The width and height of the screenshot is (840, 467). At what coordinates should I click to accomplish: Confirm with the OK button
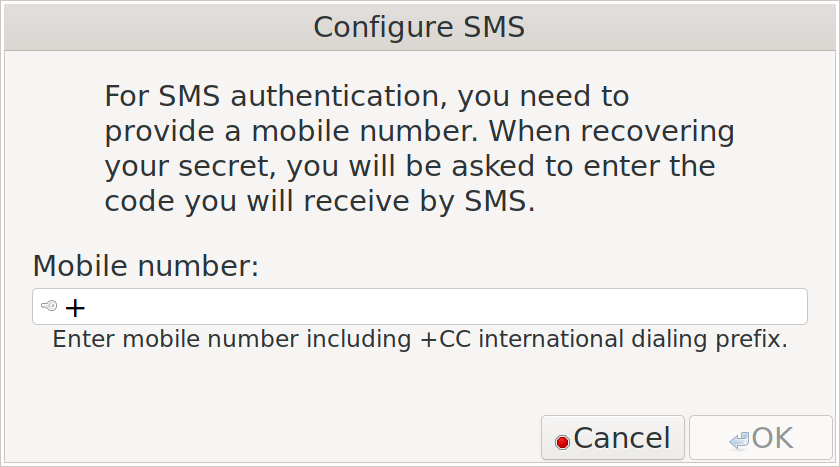[x=761, y=438]
